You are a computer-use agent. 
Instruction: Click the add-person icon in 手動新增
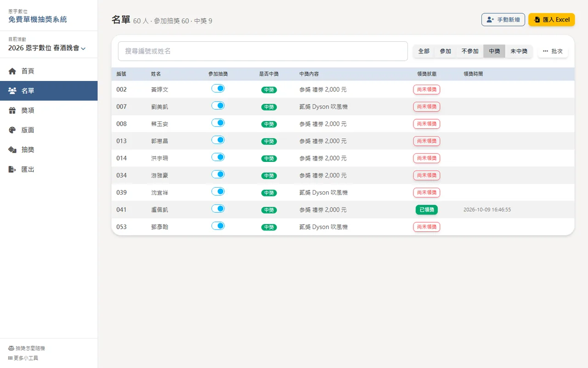[490, 20]
